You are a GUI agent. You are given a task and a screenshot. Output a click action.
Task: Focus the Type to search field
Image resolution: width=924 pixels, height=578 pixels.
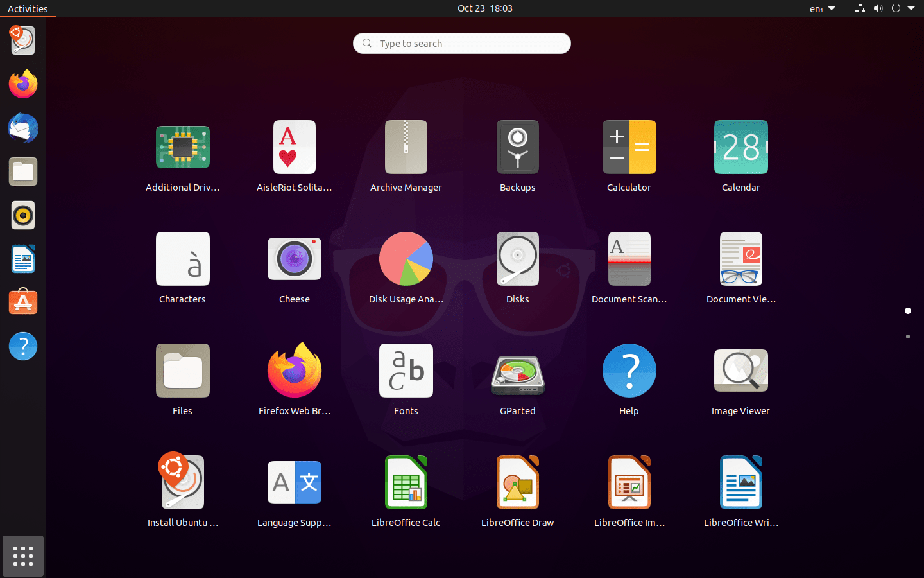(462, 43)
